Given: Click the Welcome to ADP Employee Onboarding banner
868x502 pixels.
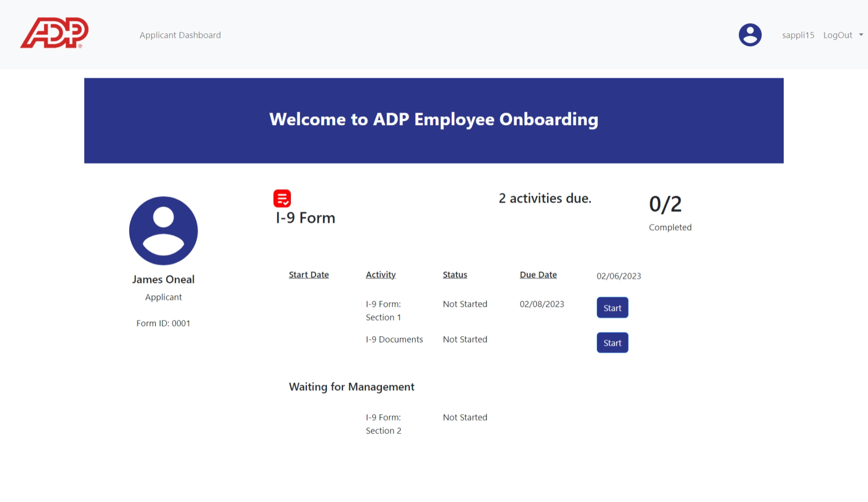Looking at the screenshot, I should point(433,120).
